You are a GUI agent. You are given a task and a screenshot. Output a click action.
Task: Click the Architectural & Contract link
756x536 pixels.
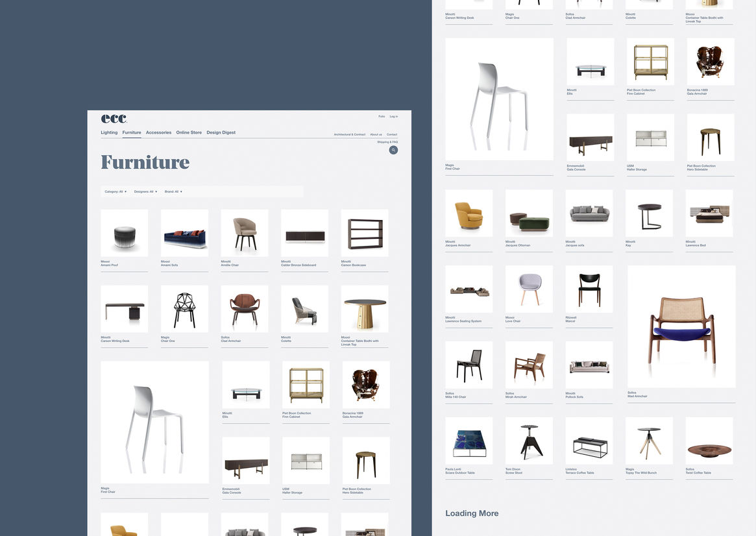(350, 134)
